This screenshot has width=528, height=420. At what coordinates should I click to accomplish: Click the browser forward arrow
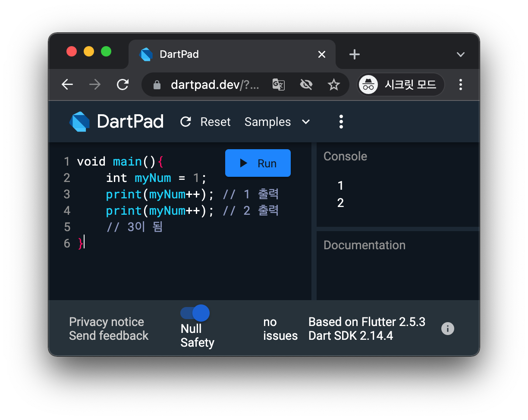pos(95,85)
